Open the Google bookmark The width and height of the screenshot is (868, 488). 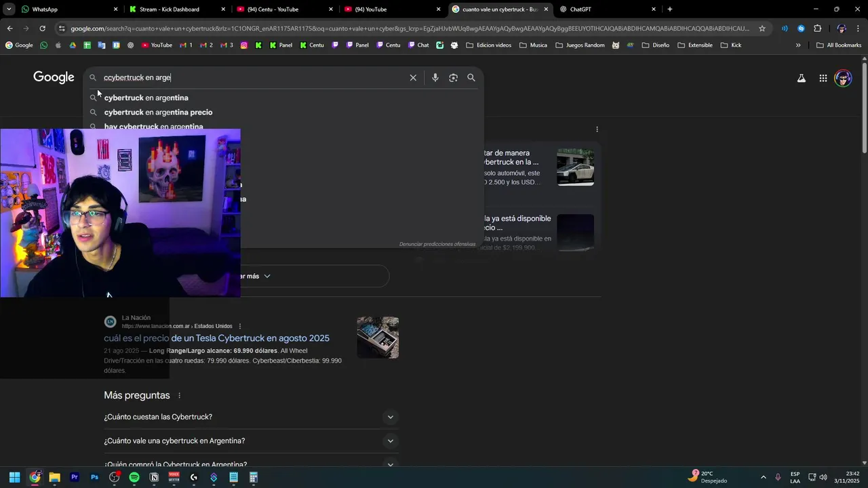click(x=19, y=45)
